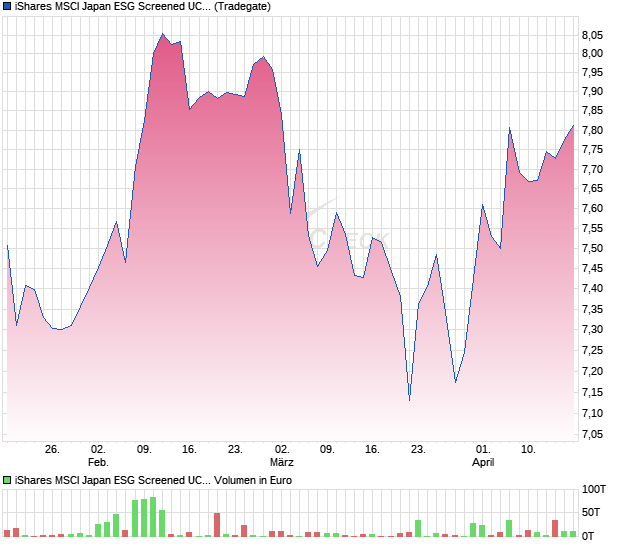
Task: Click the 7,60 price axis label
Action: coord(592,208)
